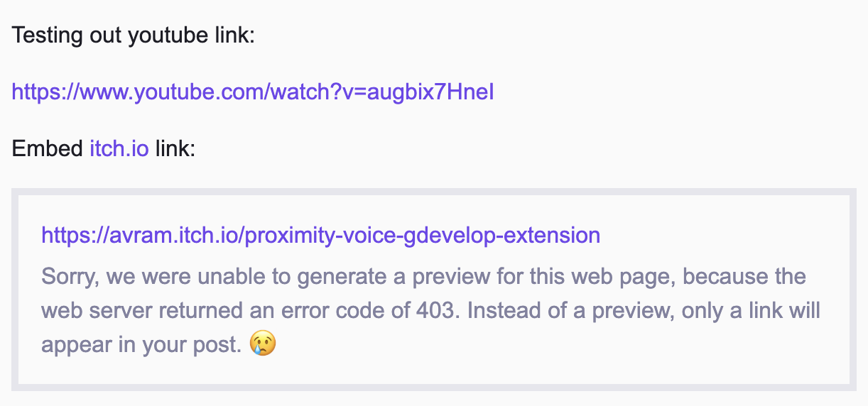Open the YouTube watch link

pos(252,92)
